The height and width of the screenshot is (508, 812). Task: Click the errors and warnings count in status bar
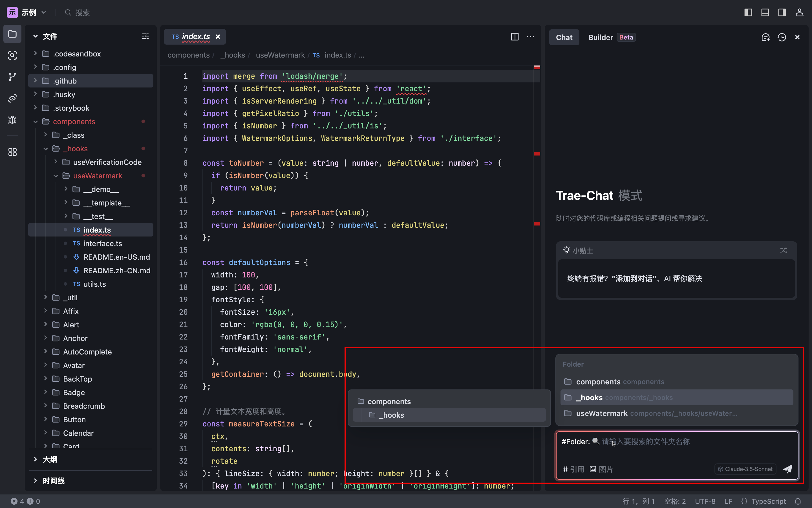(25, 501)
